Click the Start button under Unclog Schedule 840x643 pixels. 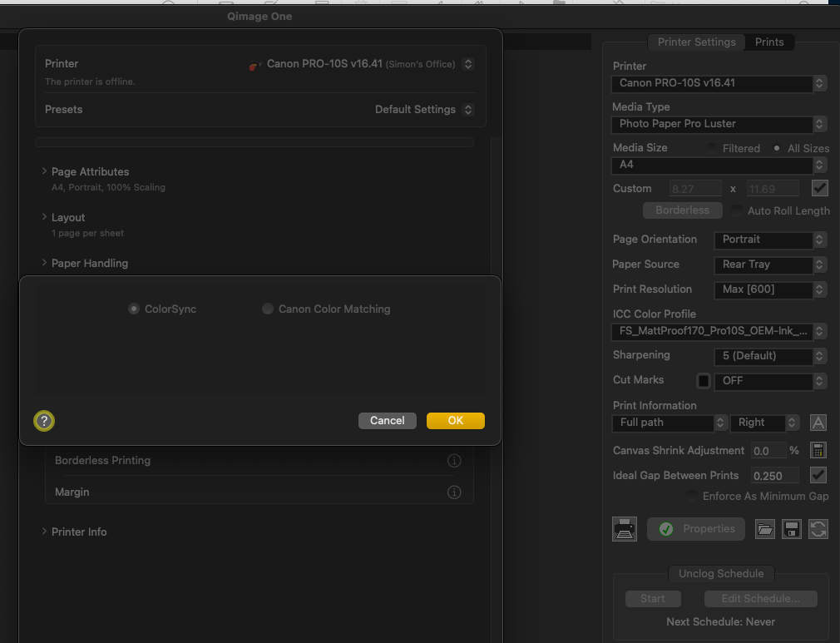point(653,599)
